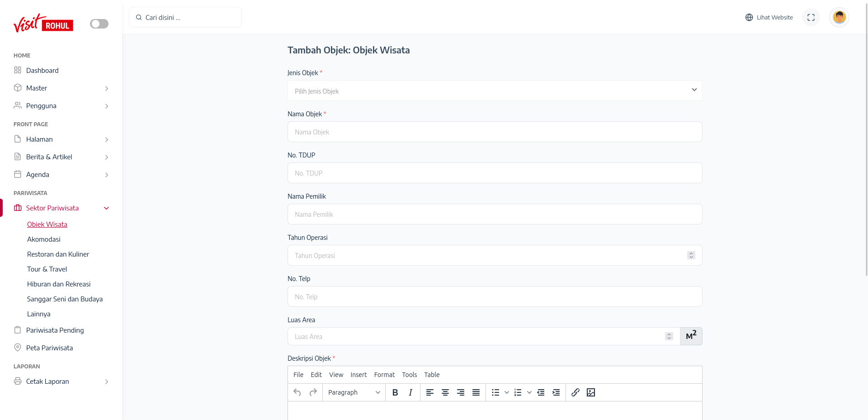The width and height of the screenshot is (868, 420).
Task: Click the Luas Area spinner arrows
Action: click(x=669, y=336)
